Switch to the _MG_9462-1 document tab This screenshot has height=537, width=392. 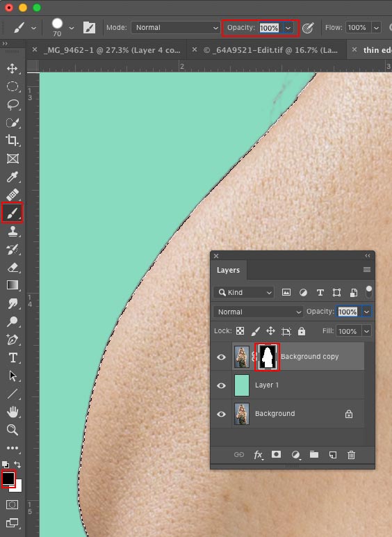pos(112,50)
